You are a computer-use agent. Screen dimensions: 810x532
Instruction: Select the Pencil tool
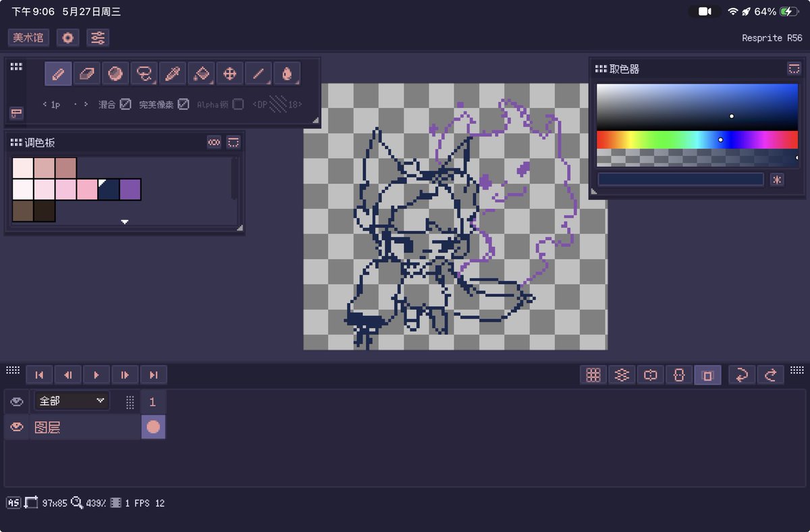pos(59,74)
